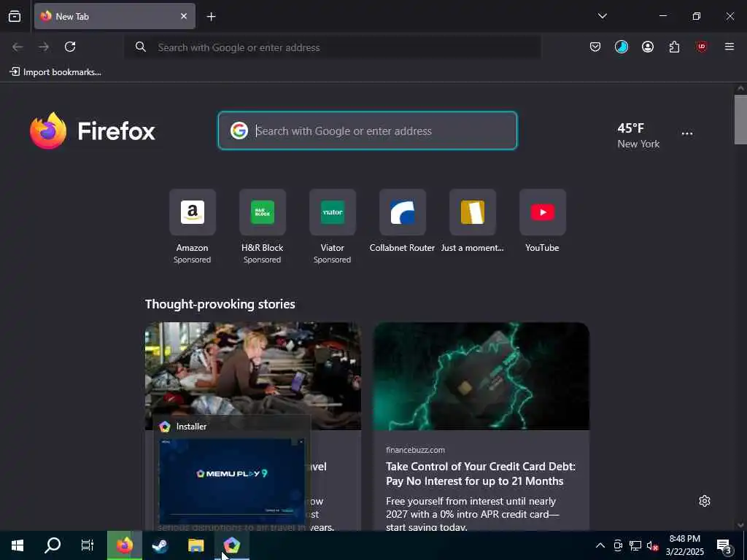Click the blue circular extension icon in toolbar
This screenshot has height=560, width=747.
click(622, 47)
